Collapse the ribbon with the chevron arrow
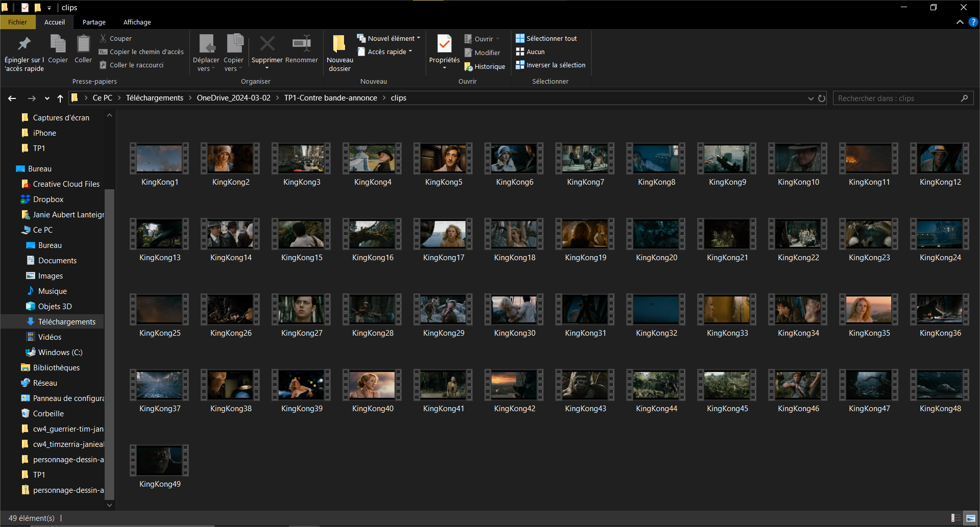Viewport: 980px width, 527px height. click(x=959, y=22)
